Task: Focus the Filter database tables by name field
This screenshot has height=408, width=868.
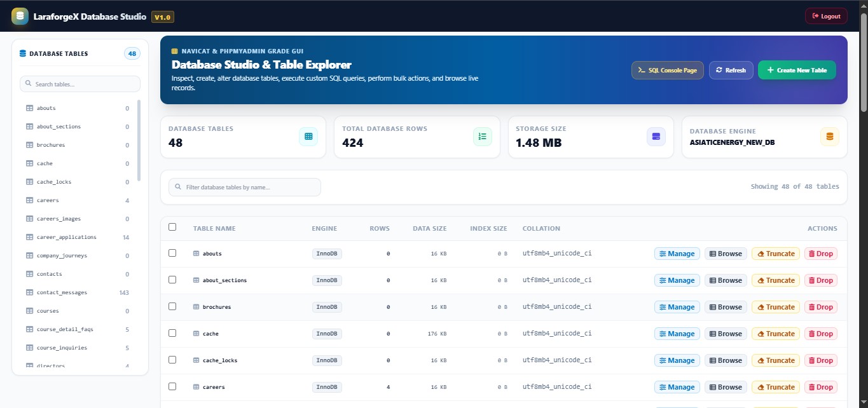Action: coord(245,187)
